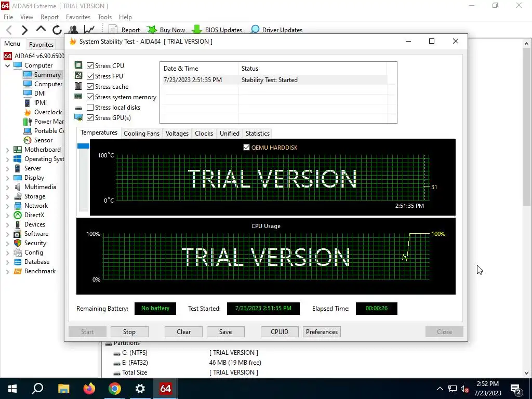This screenshot has width=532, height=399.
Task: Click the DirectX Xbox icon in tree
Action: click(17, 215)
